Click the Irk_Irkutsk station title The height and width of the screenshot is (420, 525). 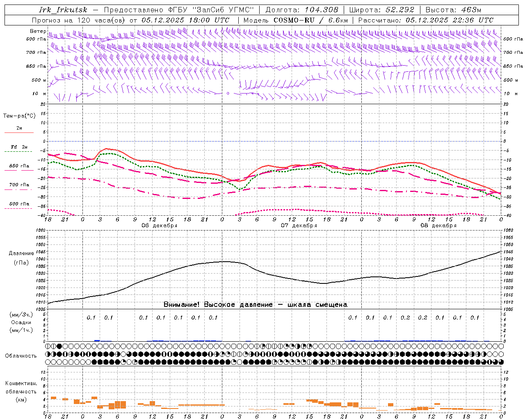tap(63, 10)
